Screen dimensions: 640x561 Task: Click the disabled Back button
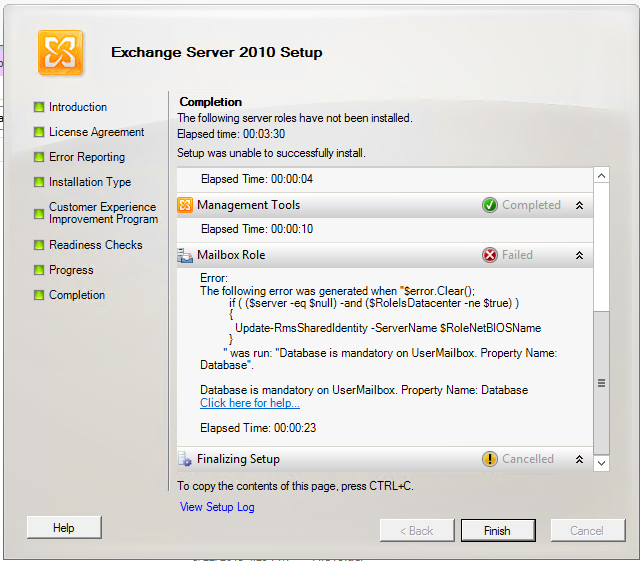coord(417,531)
